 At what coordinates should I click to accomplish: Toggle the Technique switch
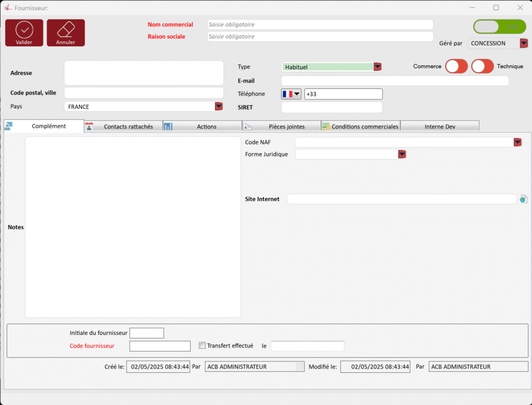[x=482, y=67]
